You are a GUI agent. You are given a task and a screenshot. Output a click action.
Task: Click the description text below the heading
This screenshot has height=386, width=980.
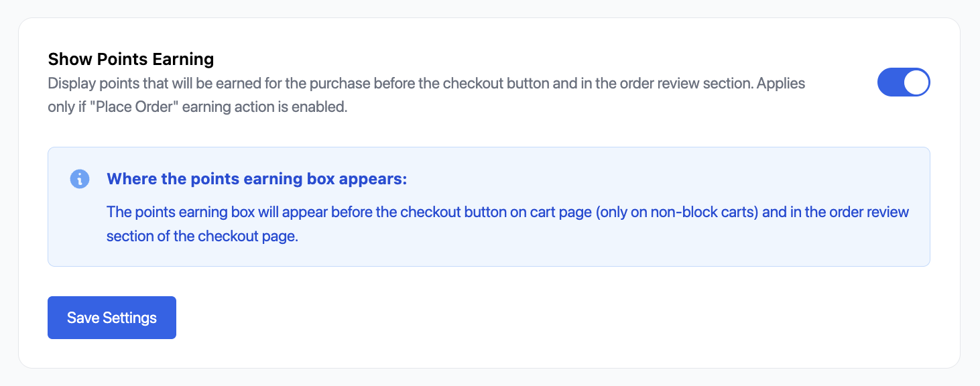(426, 94)
